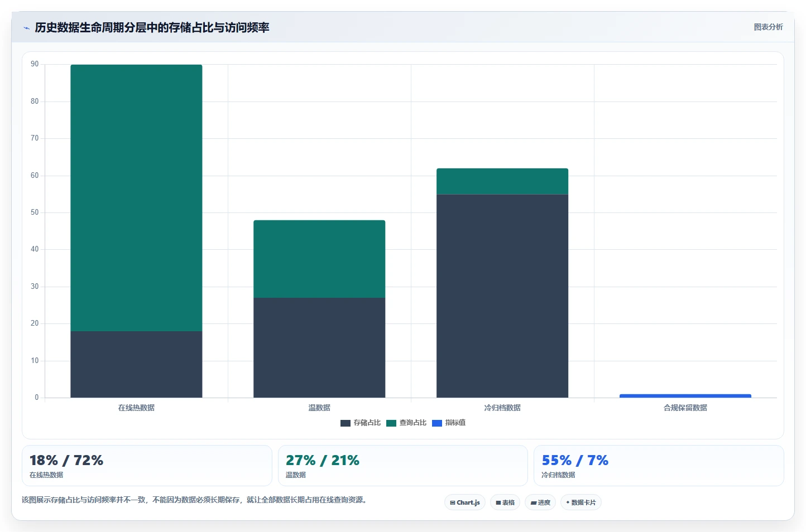The image size is (806, 532).
Task: Select the 进度 tag
Action: pyautogui.click(x=540, y=502)
